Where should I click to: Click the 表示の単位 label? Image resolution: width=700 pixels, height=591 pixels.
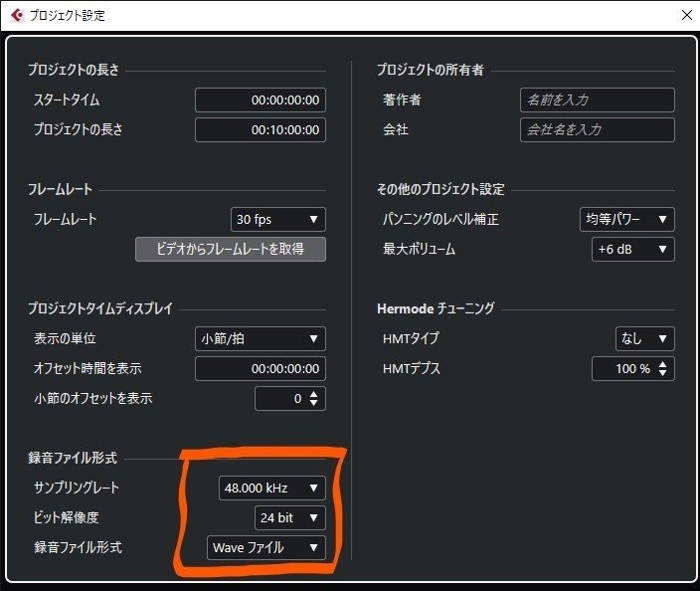66,338
